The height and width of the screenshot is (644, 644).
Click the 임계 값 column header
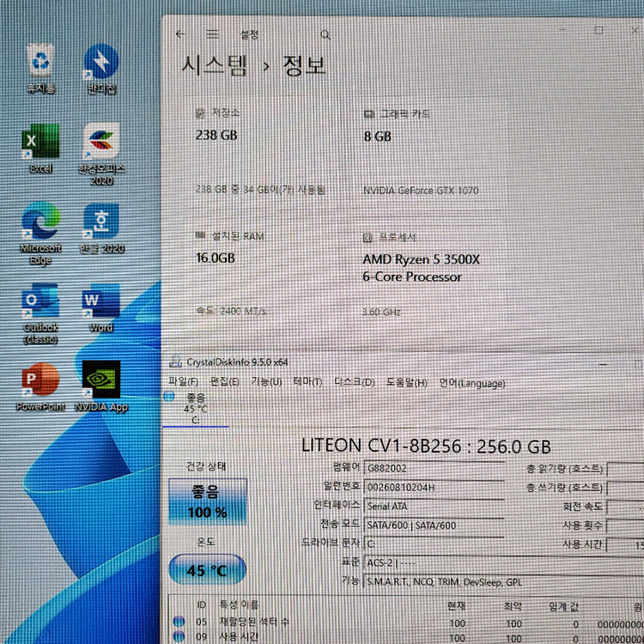[563, 606]
